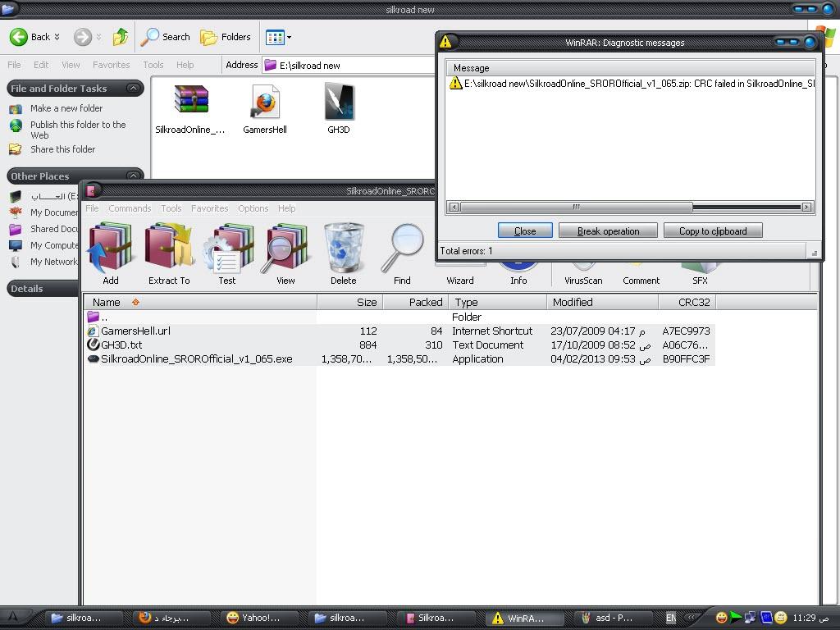840x630 pixels.
Task: Go up one folder level in Explorer
Action: coord(121,37)
